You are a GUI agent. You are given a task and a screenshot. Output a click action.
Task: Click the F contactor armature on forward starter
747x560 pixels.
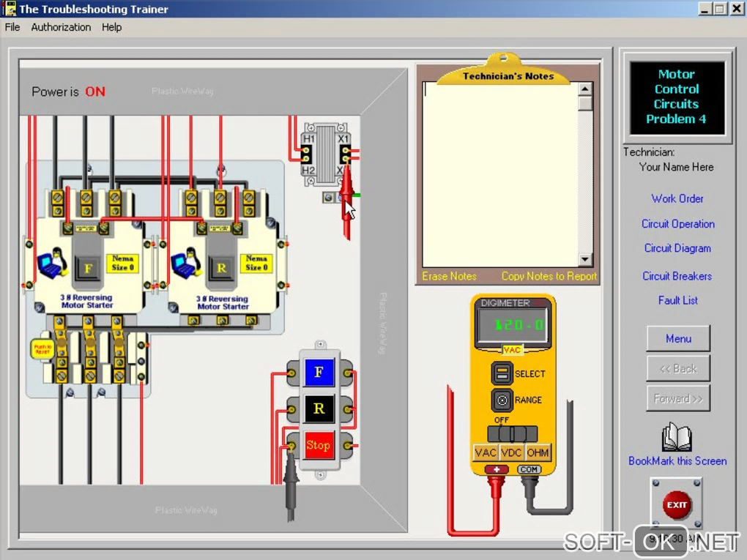pyautogui.click(x=88, y=269)
